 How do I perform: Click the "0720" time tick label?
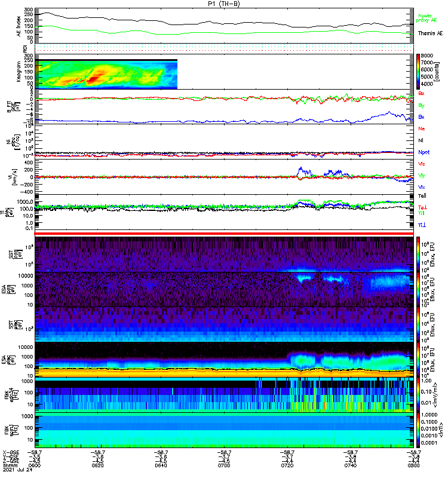[x=287, y=465]
